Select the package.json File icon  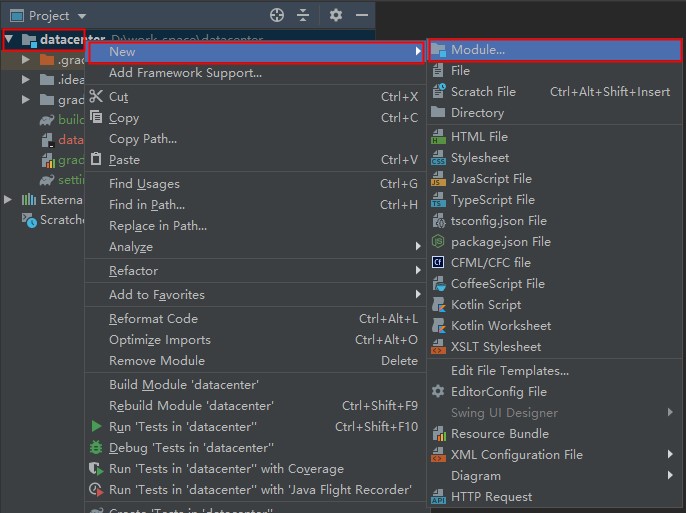[438, 242]
